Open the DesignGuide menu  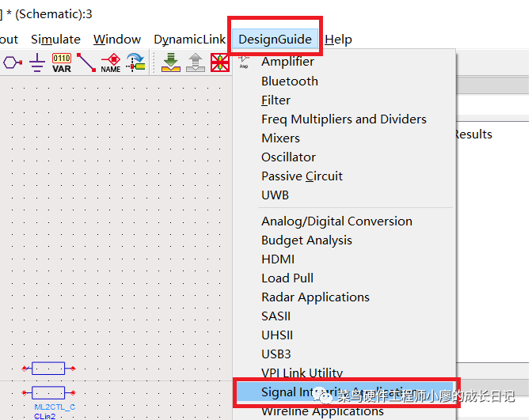click(x=275, y=40)
